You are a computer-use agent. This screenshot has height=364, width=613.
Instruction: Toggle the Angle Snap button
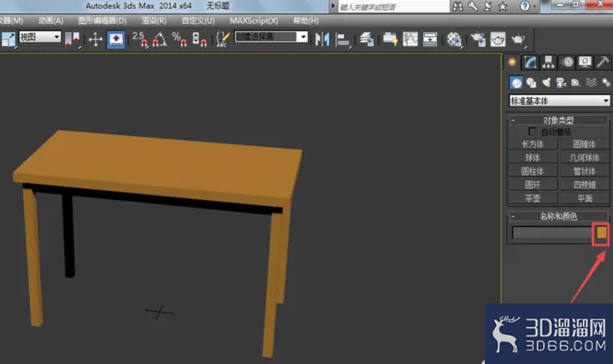tap(160, 39)
